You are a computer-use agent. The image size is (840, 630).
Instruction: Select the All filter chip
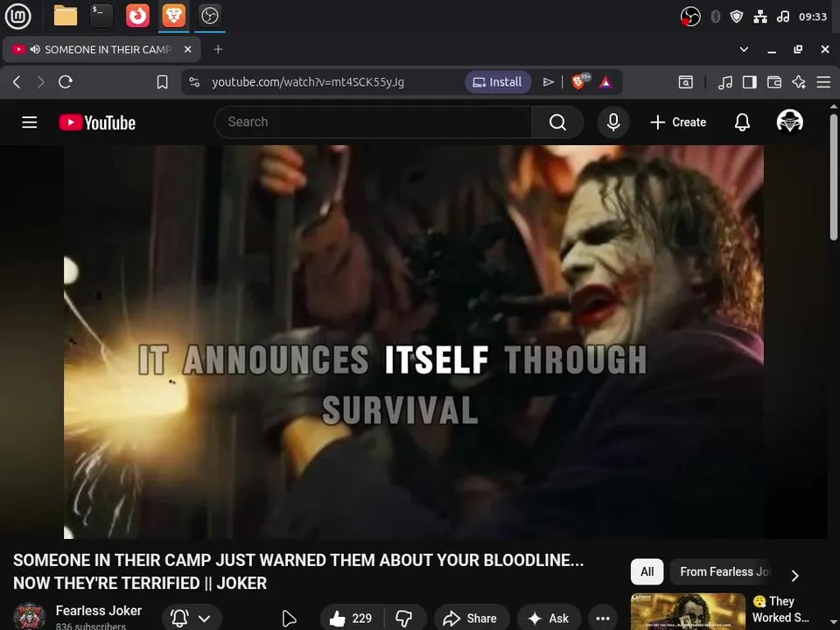(x=647, y=571)
